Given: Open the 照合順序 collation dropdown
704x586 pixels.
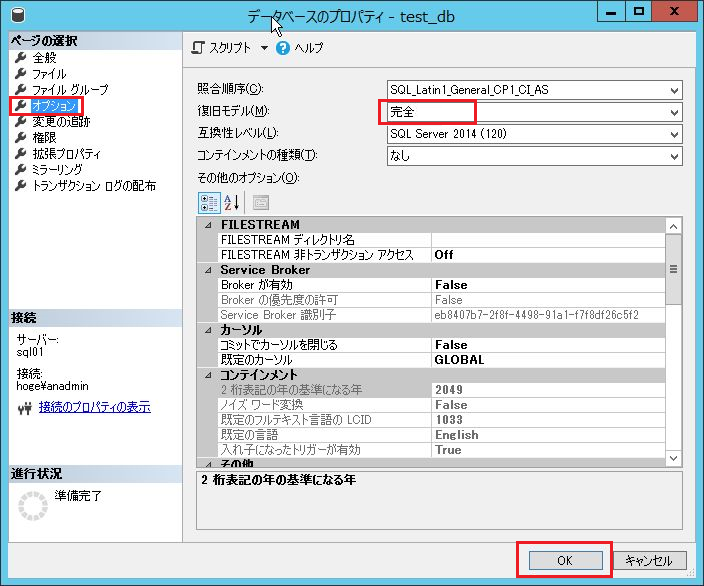Looking at the screenshot, I should click(x=675, y=90).
